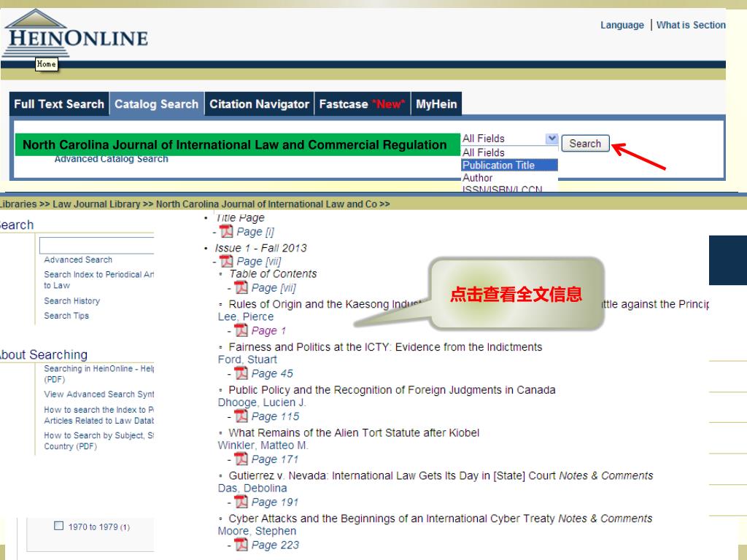This screenshot has width=747, height=560.
Task: Open PDF icon beside Page 223
Action: (241, 544)
